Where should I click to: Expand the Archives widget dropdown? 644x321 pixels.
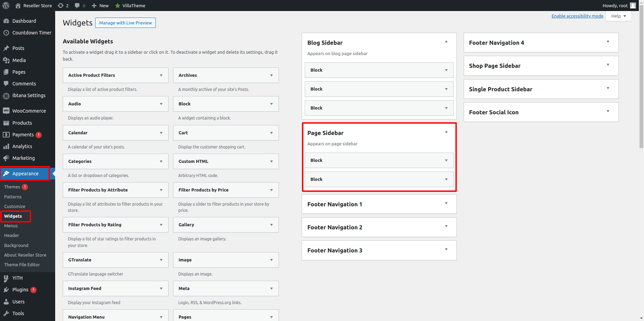pos(271,75)
